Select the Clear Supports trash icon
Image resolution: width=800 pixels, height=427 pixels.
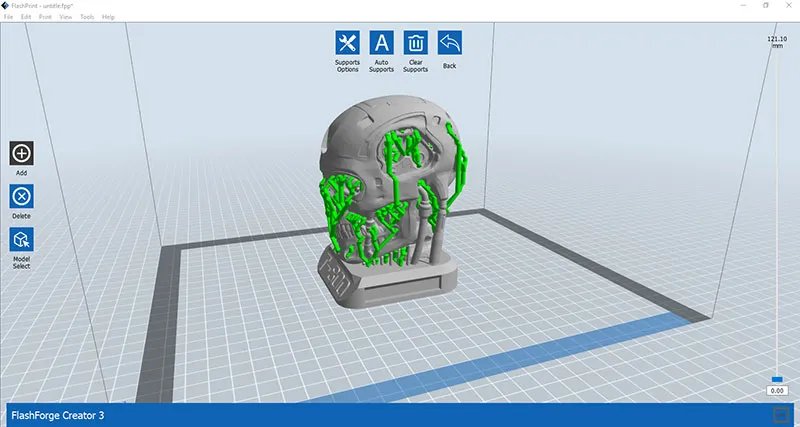pos(415,43)
